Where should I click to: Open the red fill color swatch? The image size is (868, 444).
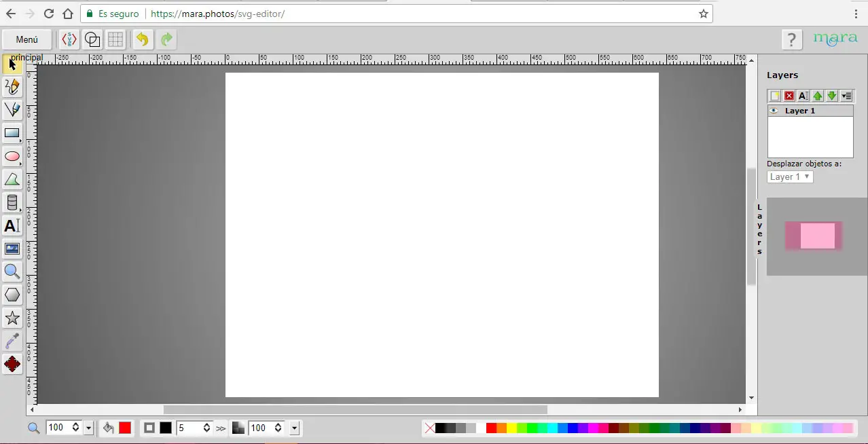pos(125,428)
